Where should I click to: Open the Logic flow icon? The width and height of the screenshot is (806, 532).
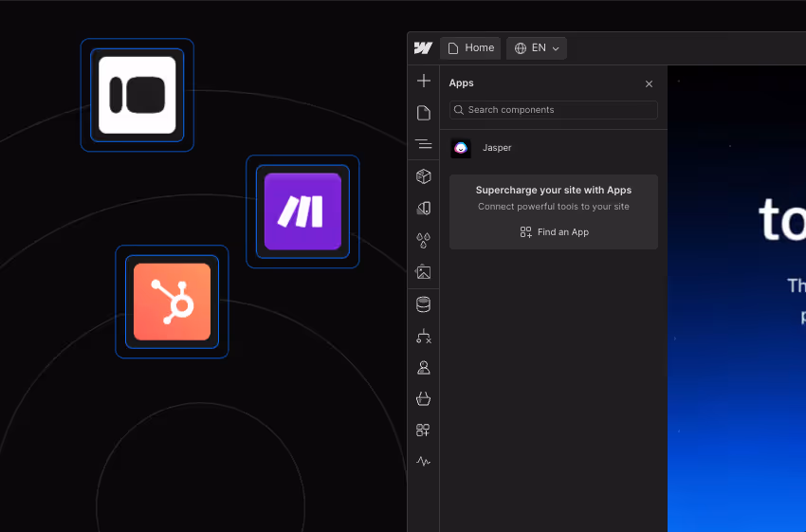(x=424, y=336)
